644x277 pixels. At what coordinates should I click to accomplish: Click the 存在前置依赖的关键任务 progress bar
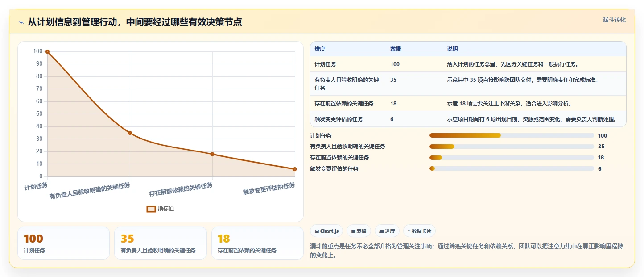512,157
